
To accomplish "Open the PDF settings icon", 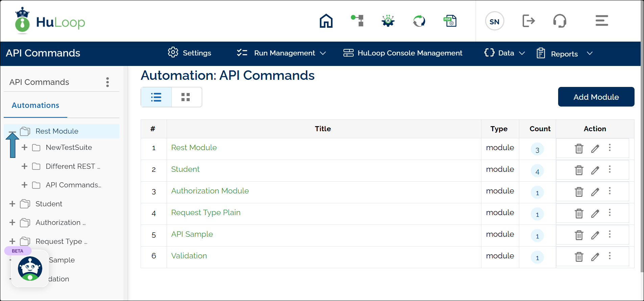I will (x=450, y=21).
